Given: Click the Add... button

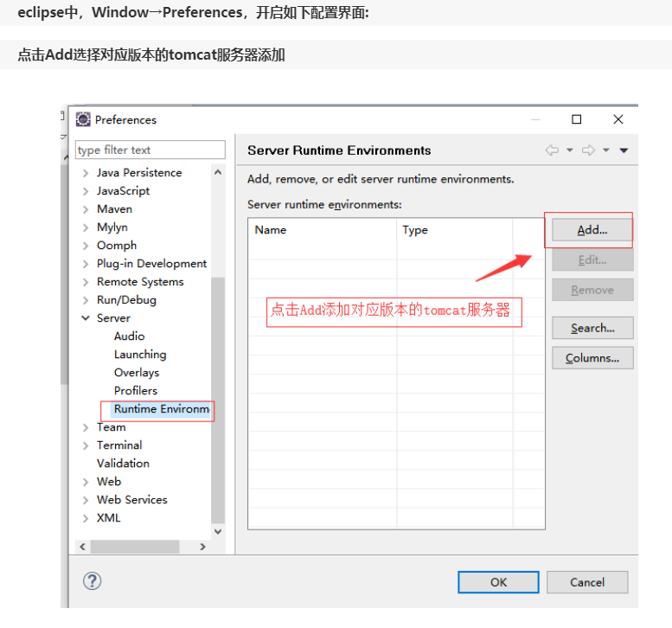Looking at the screenshot, I should 592,230.
